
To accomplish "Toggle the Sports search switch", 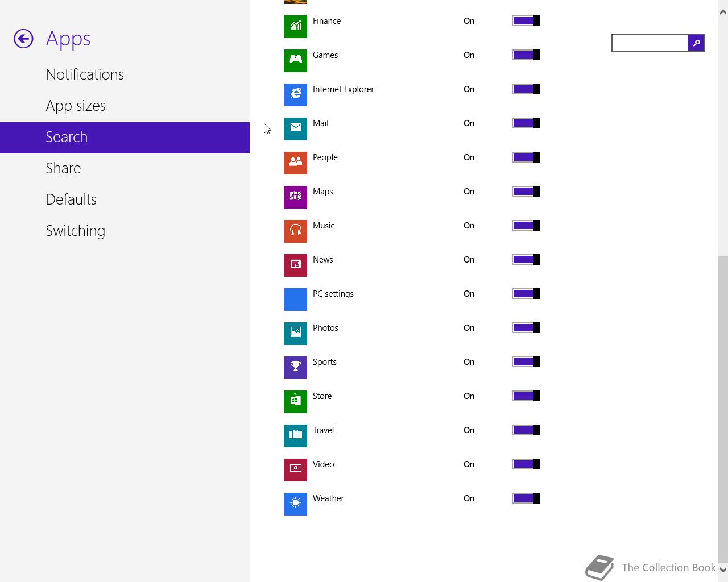I will click(x=526, y=362).
